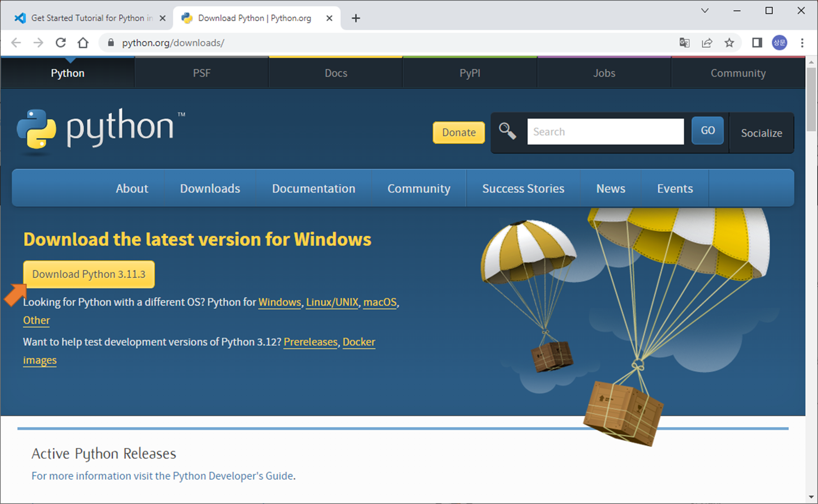Click the GO search button
Viewport: 818px width, 504px height.
[708, 130]
